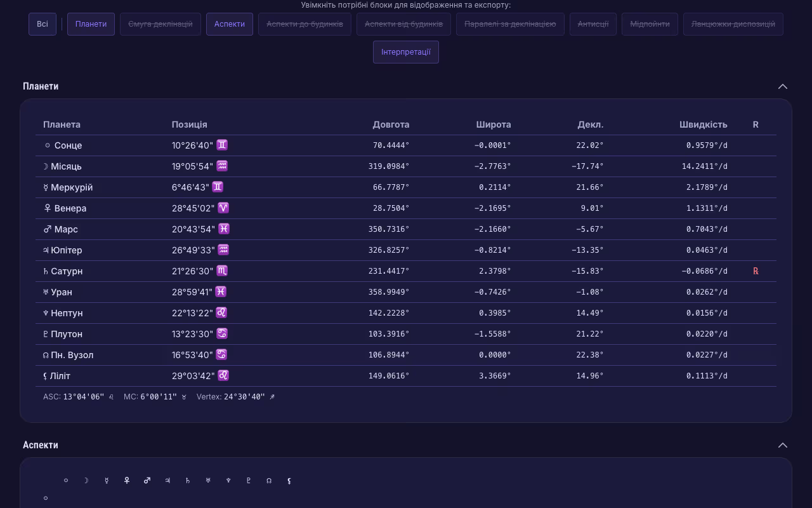Toggle the Інтерпретації block button
812x508 pixels.
pyautogui.click(x=406, y=52)
